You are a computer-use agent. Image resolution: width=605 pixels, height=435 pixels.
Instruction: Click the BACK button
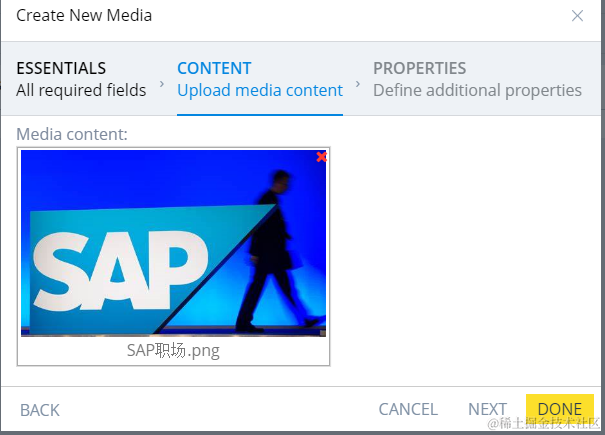tap(40, 410)
